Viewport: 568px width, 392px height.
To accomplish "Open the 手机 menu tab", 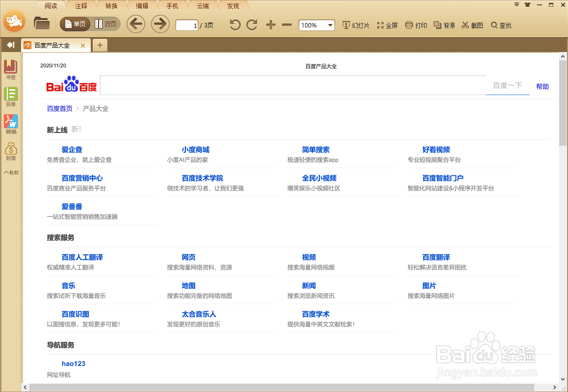I will [x=173, y=6].
